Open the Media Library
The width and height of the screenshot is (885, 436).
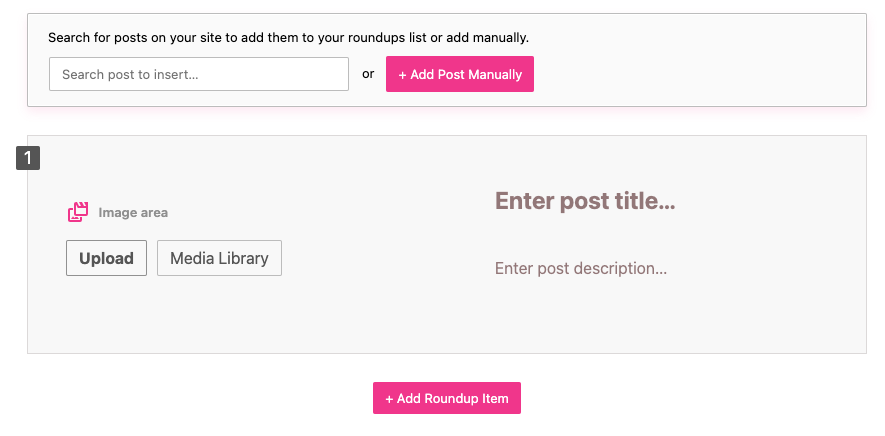click(219, 258)
